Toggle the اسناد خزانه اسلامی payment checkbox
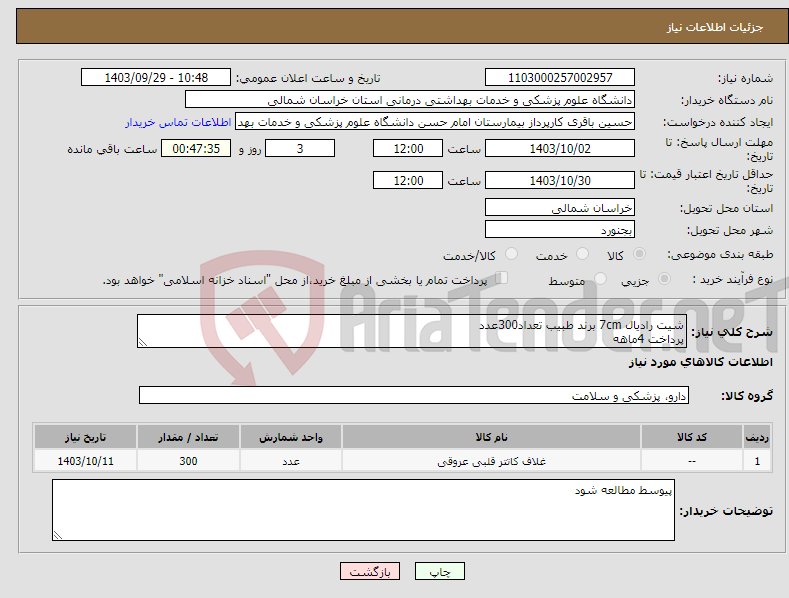 [502, 278]
